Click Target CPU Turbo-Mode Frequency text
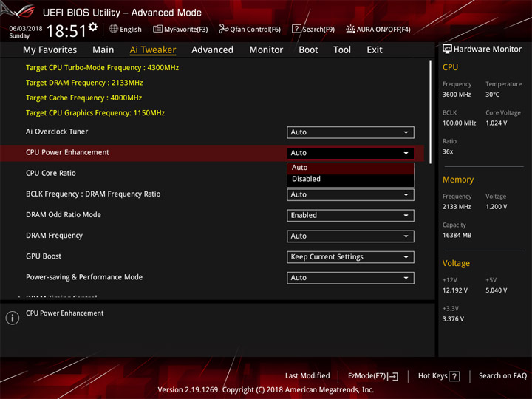 click(102, 68)
